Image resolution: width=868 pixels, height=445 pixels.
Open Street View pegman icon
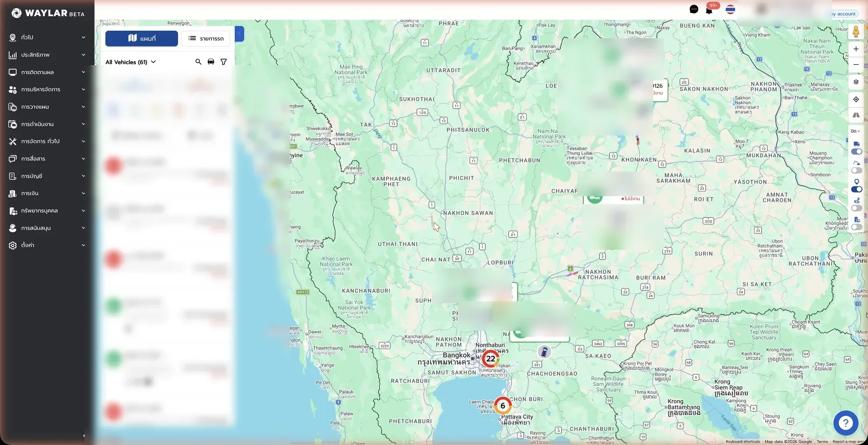click(x=856, y=32)
